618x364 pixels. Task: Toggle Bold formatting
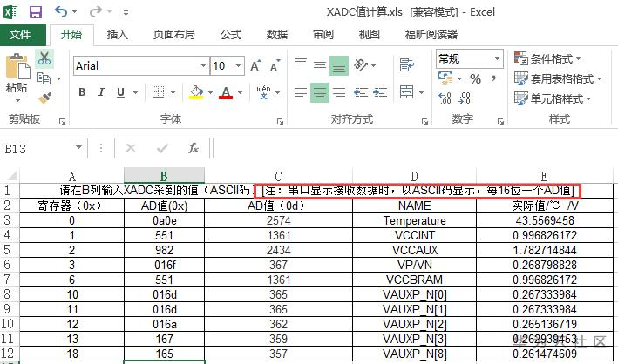coord(82,92)
